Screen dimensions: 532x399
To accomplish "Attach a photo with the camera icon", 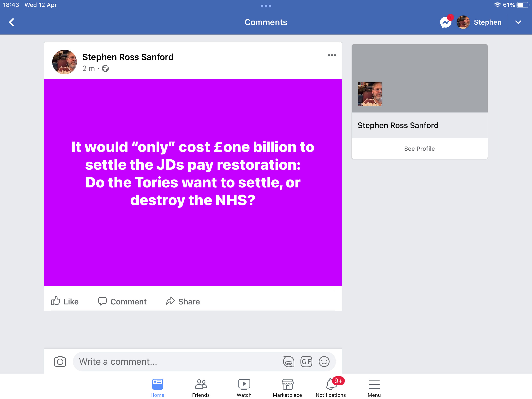I will point(60,362).
